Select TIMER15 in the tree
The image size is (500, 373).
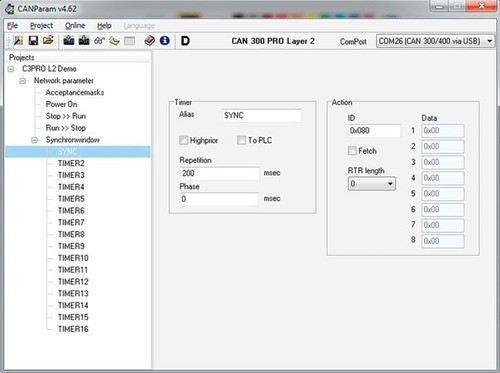coord(73,317)
